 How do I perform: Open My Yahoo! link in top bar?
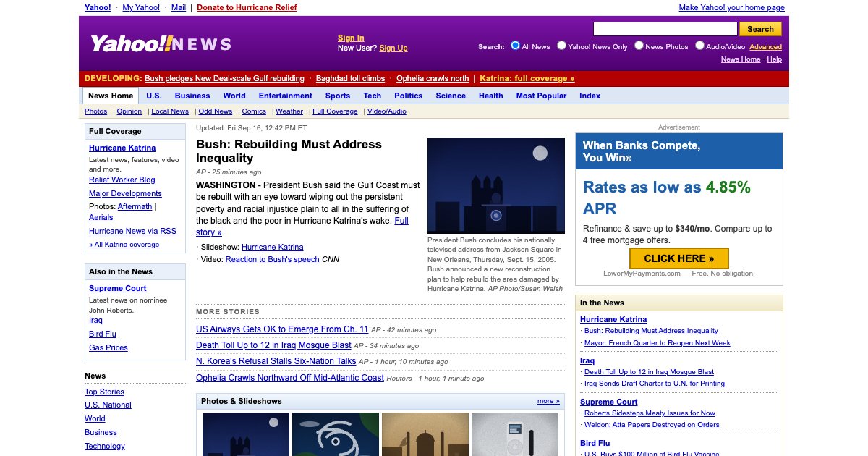pyautogui.click(x=142, y=7)
